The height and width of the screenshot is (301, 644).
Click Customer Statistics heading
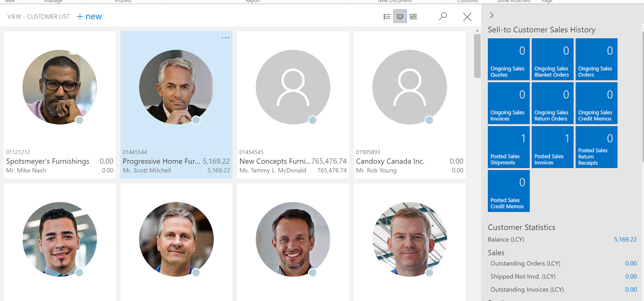coord(521,227)
